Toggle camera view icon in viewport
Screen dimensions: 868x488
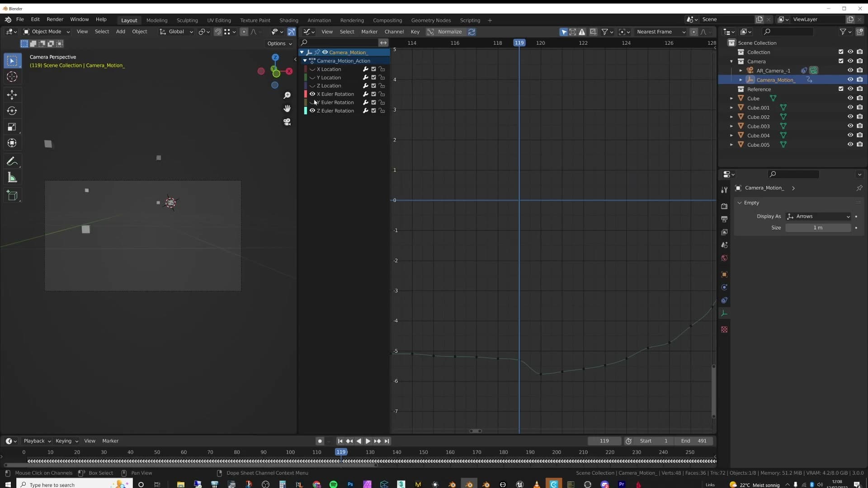(x=287, y=122)
